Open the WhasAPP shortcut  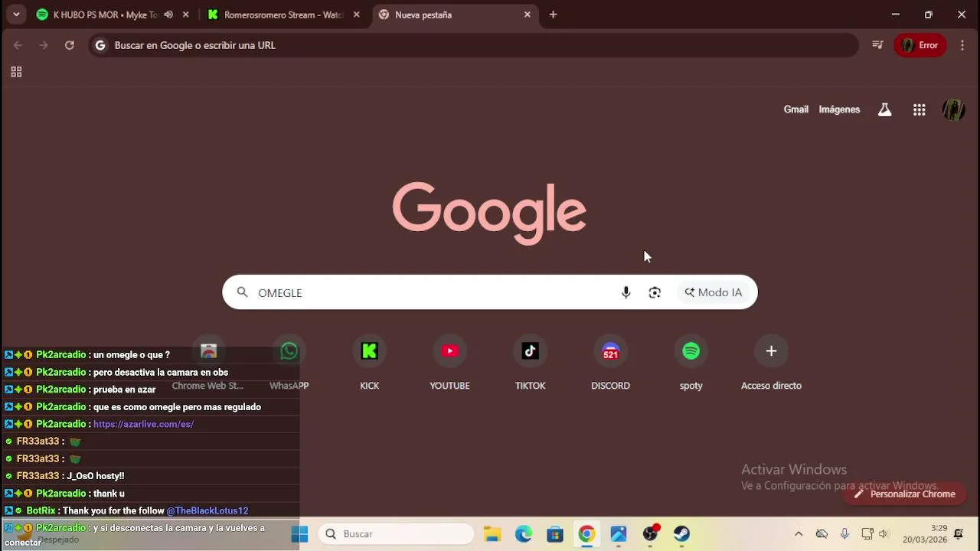coord(289,364)
